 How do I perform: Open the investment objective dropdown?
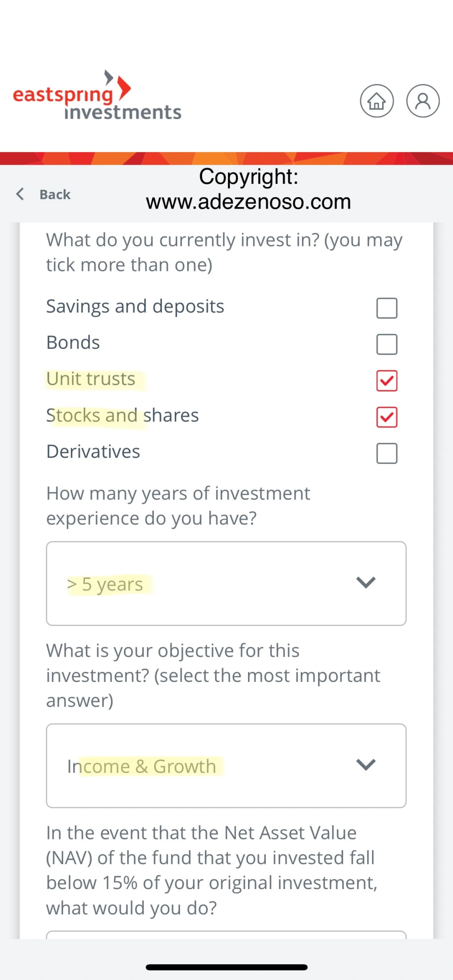226,766
